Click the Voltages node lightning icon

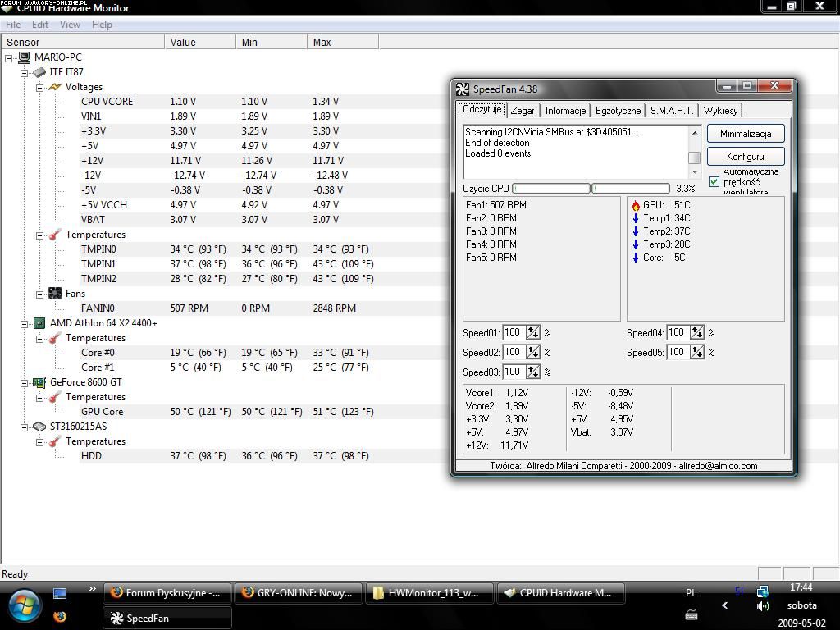55,87
